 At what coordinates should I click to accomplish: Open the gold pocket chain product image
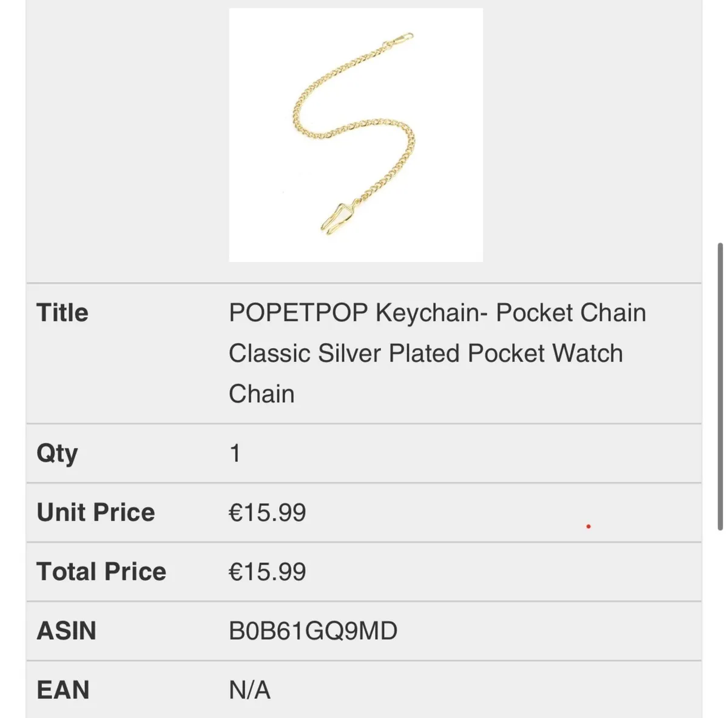356,135
